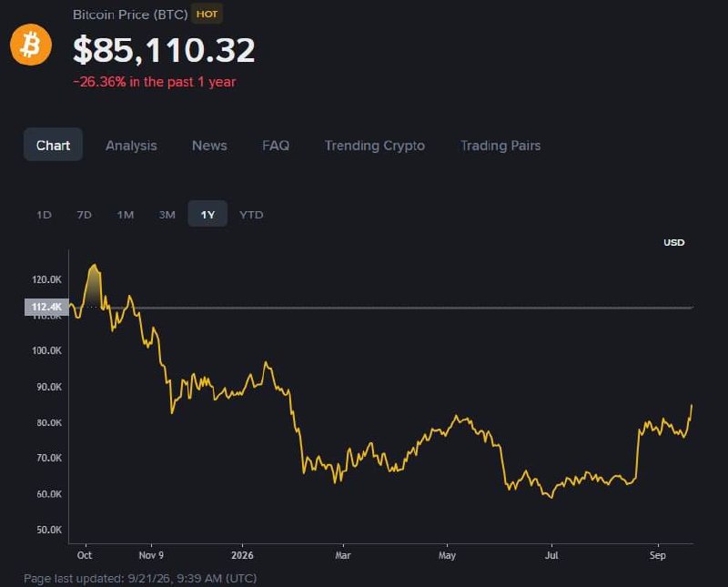Select the 3M time range
Screen dimensions: 728x587
pyautogui.click(x=167, y=215)
